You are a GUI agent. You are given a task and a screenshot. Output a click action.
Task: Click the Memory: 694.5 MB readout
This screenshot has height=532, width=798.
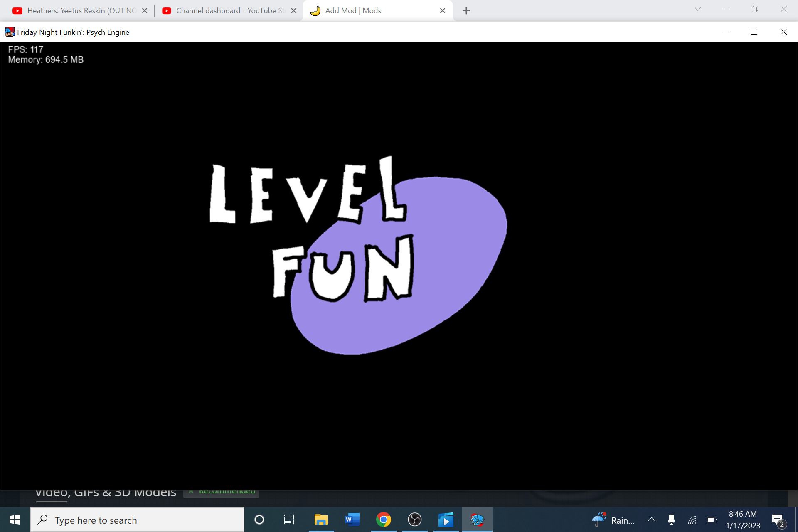46,60
